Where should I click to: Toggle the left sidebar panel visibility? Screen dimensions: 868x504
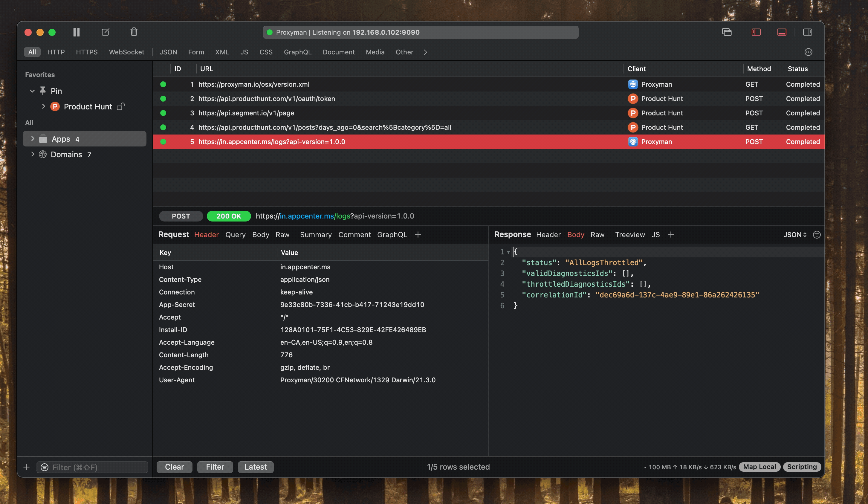coord(756,32)
